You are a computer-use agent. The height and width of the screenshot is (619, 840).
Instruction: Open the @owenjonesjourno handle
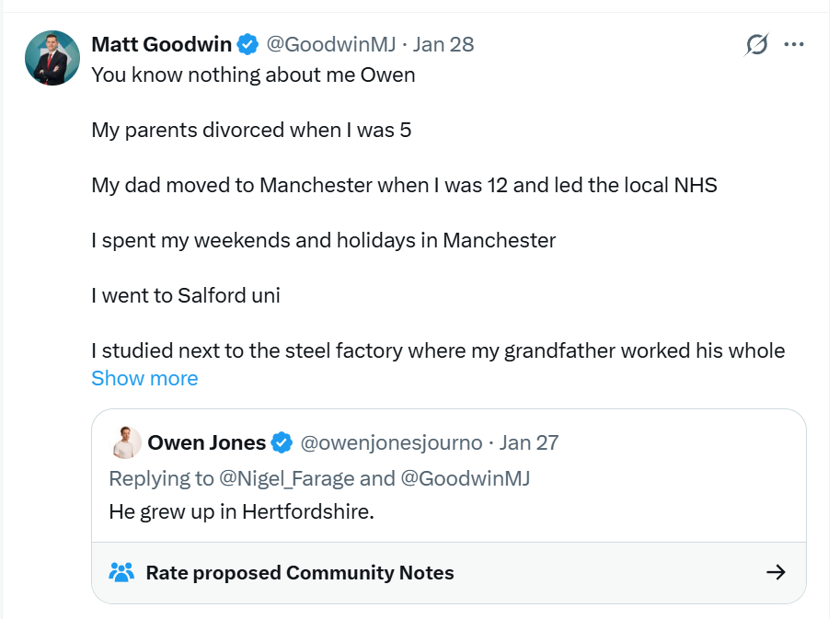coord(392,442)
